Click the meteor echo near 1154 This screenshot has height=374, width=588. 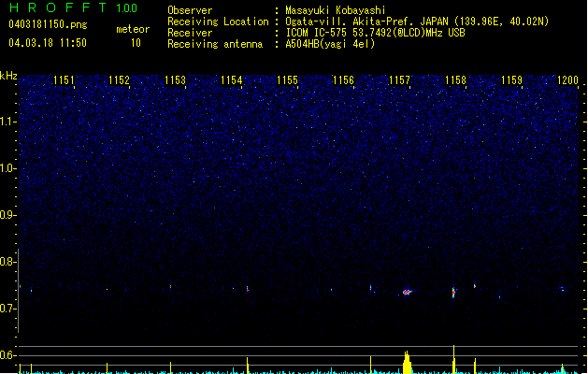click(247, 289)
